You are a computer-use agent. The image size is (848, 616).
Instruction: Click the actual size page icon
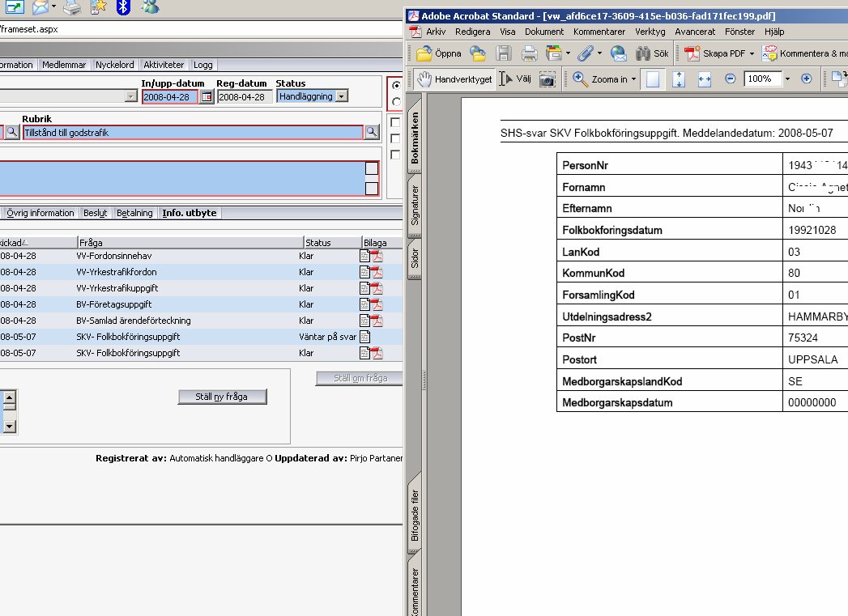click(x=653, y=79)
